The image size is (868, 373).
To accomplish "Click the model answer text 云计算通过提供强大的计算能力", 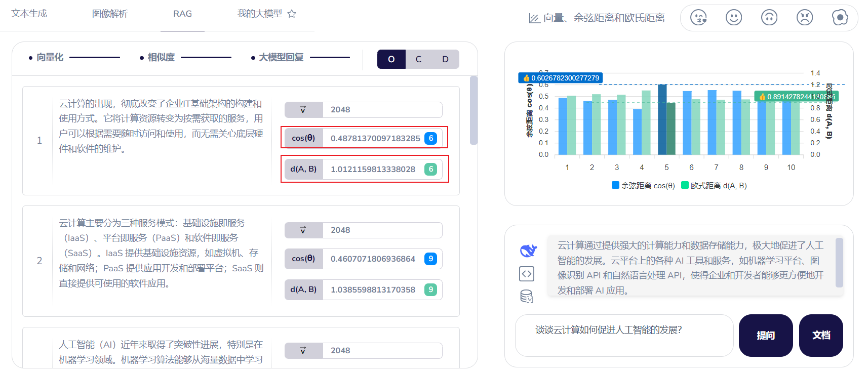I will pos(691,268).
